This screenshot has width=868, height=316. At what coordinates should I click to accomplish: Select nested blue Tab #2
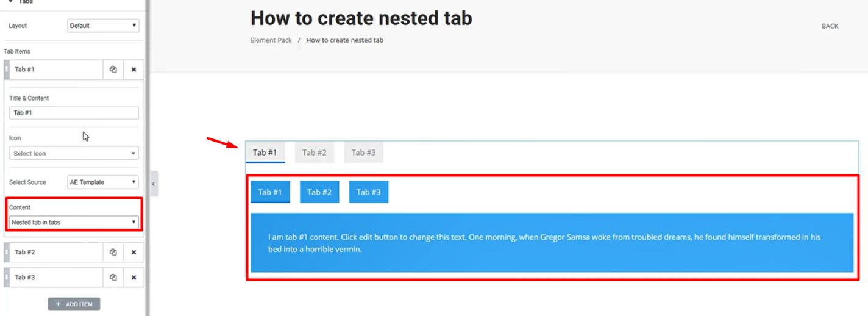[319, 192]
